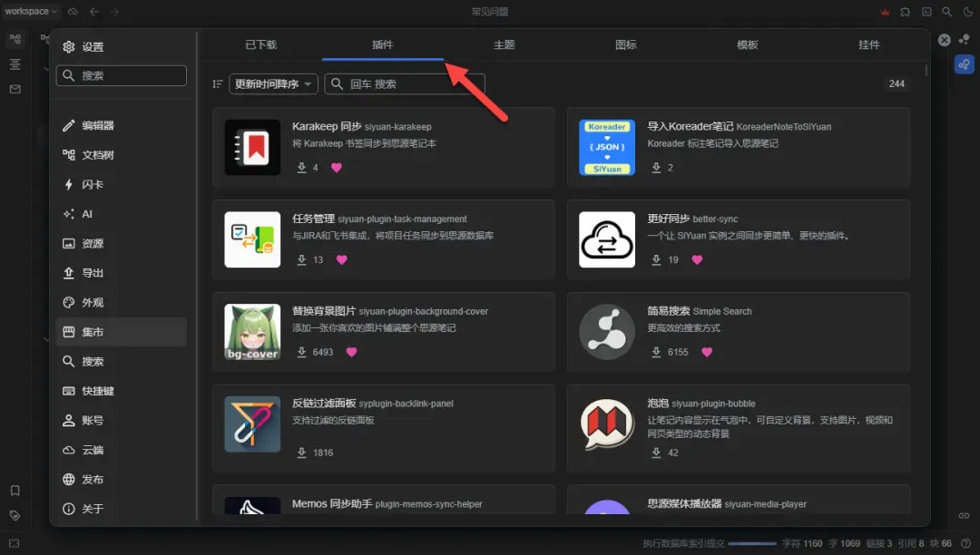The height and width of the screenshot is (555, 980).
Task: Open 闪卡 settings section
Action: tap(122, 184)
